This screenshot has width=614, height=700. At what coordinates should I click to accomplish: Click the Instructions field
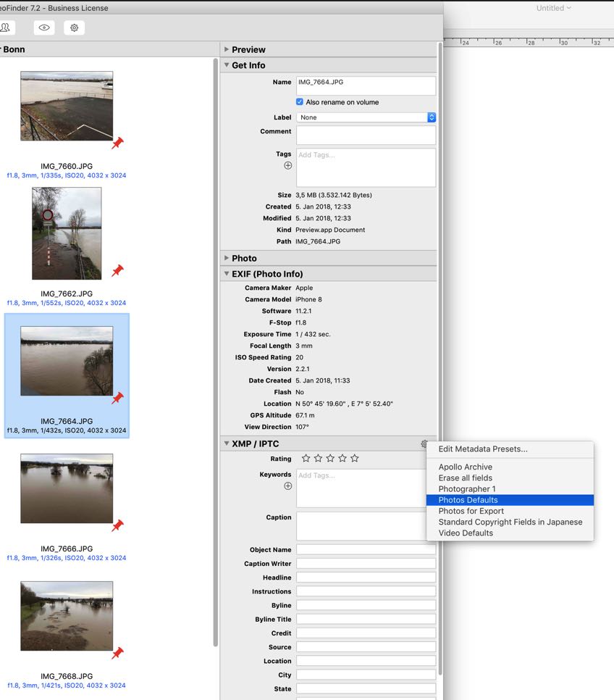(366, 591)
